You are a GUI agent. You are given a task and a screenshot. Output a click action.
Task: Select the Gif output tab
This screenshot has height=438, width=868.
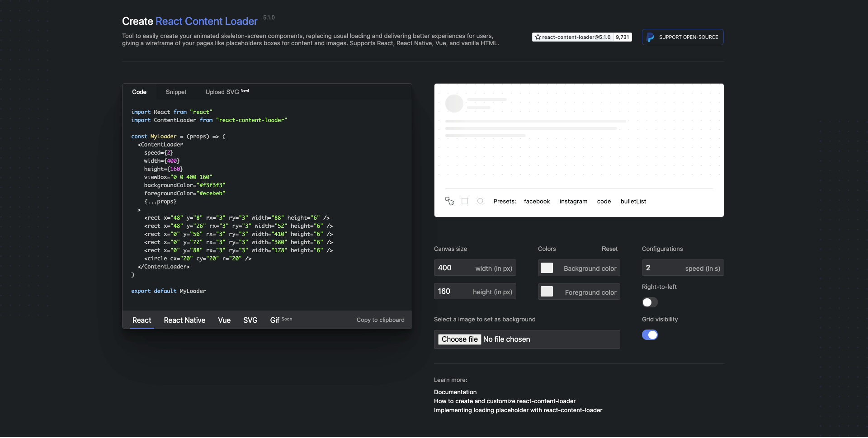[281, 320]
